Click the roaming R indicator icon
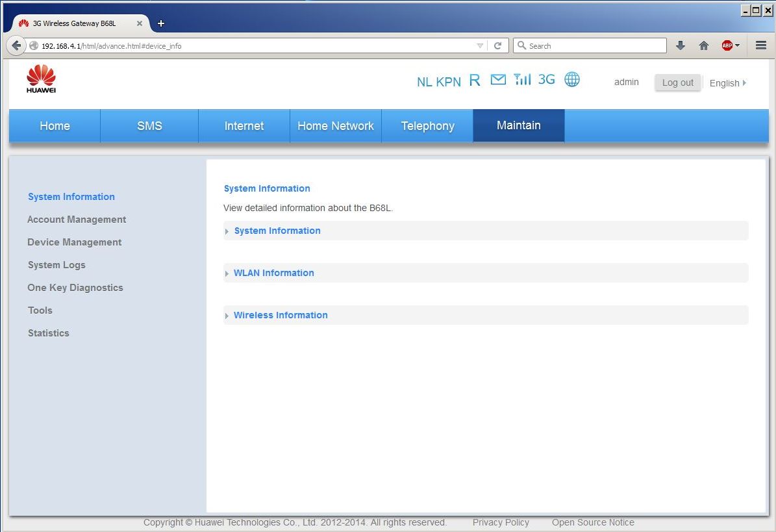Viewport: 776px width, 532px height. 475,81
